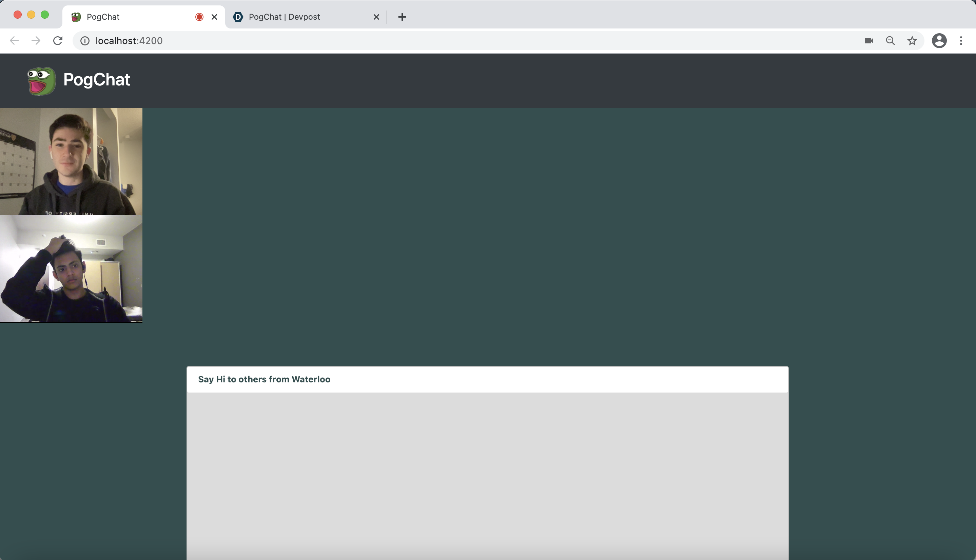976x560 pixels.
Task: Close the recording PogChat tab
Action: coord(214,17)
